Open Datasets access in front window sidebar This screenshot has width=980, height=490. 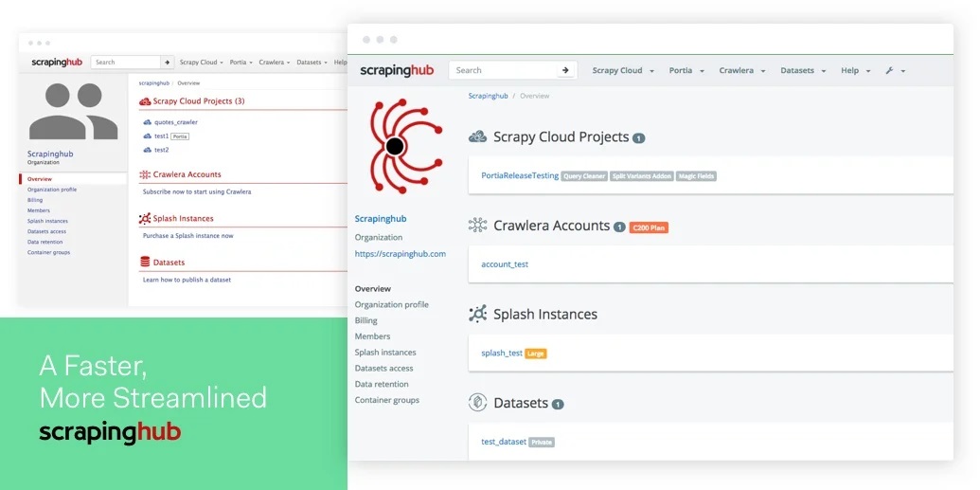click(383, 369)
